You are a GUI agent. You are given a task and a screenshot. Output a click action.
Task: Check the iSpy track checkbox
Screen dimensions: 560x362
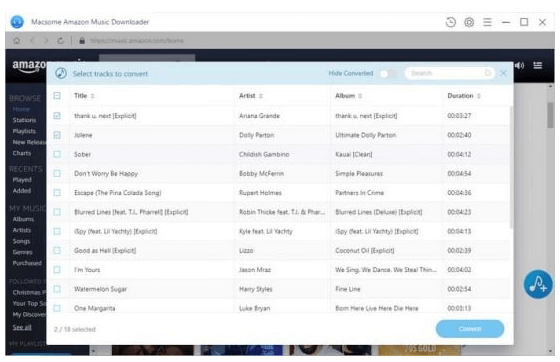click(57, 231)
